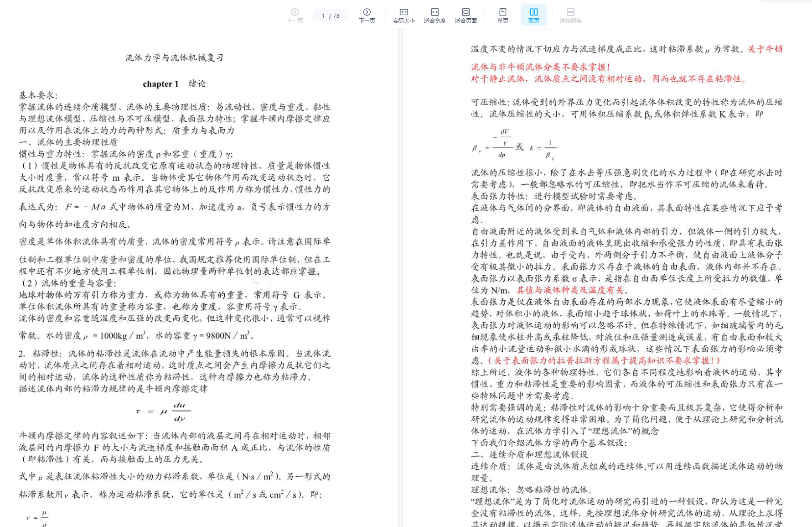This screenshot has width=812, height=527.
Task: Set zoom to actual size (实际大小)
Action: tap(403, 15)
